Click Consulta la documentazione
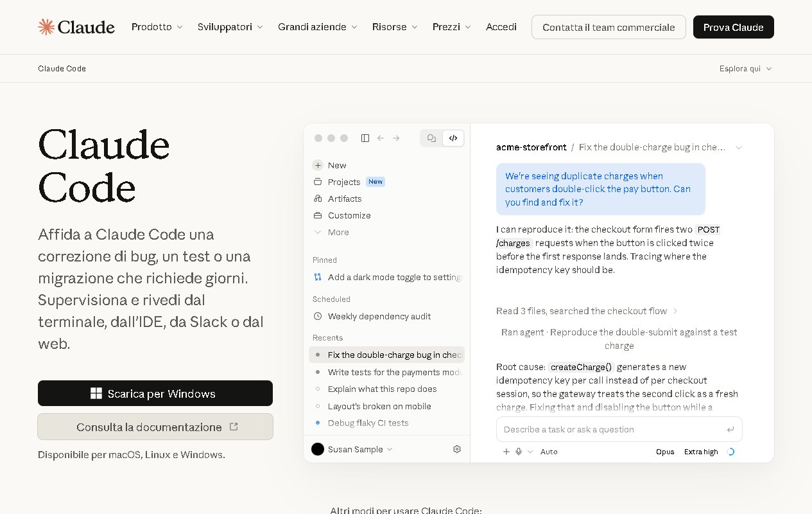Screen dimensions: 812x514 tap(155, 427)
